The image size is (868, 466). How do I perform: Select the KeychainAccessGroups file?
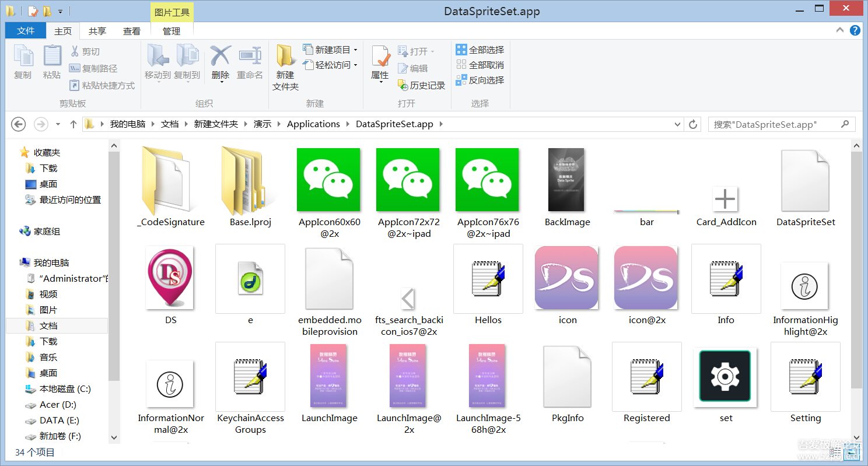(x=250, y=388)
